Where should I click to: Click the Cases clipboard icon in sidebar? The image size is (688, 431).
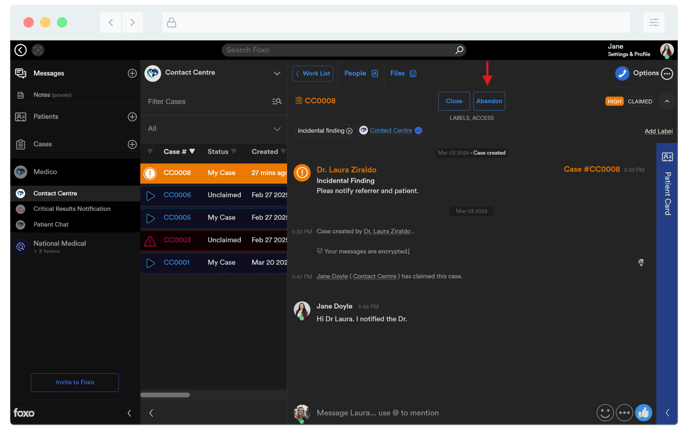[x=21, y=144]
